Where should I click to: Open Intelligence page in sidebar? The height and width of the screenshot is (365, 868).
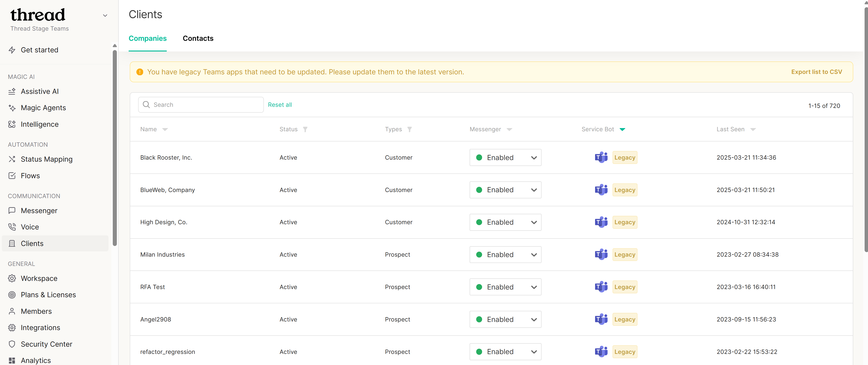(x=39, y=124)
